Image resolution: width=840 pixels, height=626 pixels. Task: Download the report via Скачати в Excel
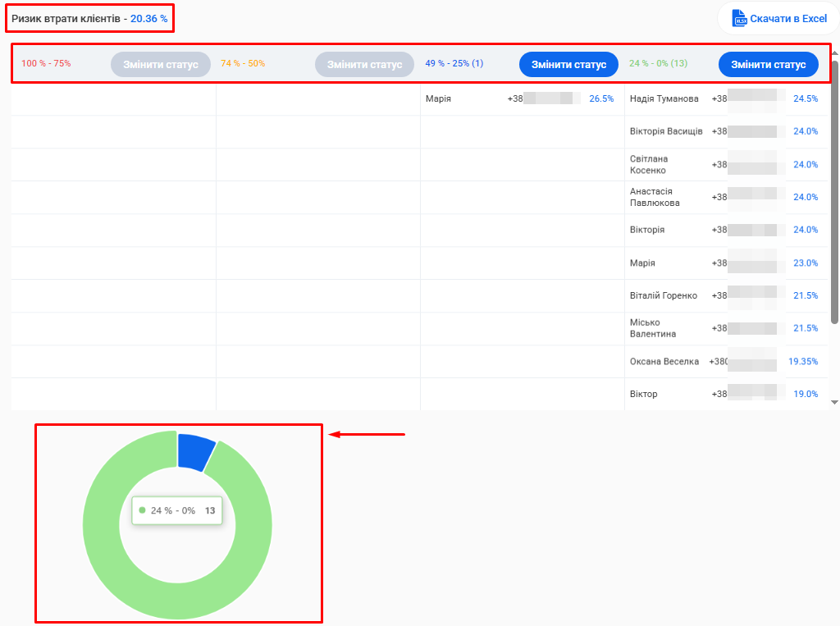point(787,19)
